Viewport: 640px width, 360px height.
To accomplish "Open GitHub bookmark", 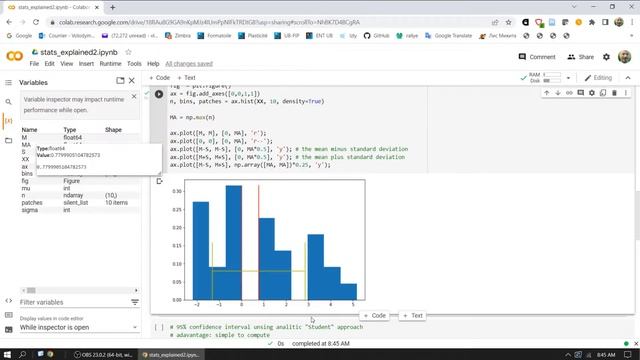I will pyautogui.click(x=376, y=36).
